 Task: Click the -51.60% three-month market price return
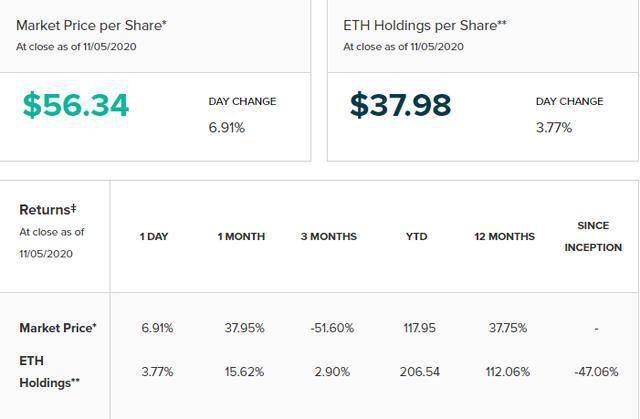pos(332,328)
